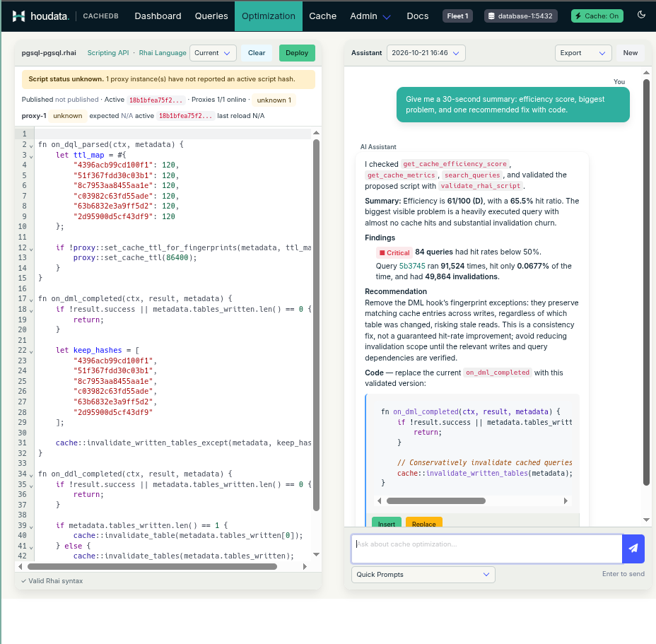This screenshot has width=656, height=644.
Task: Click the Critical severity badge
Action: [x=394, y=253]
